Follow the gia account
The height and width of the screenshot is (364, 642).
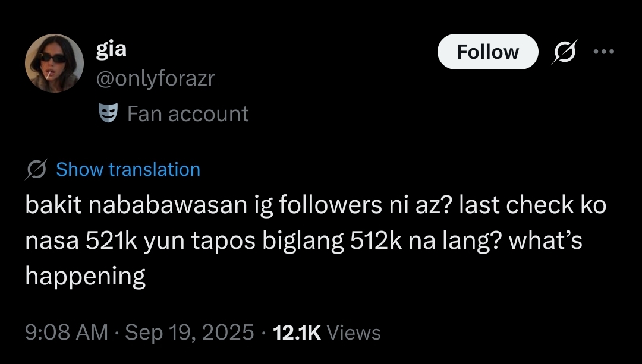point(487,52)
